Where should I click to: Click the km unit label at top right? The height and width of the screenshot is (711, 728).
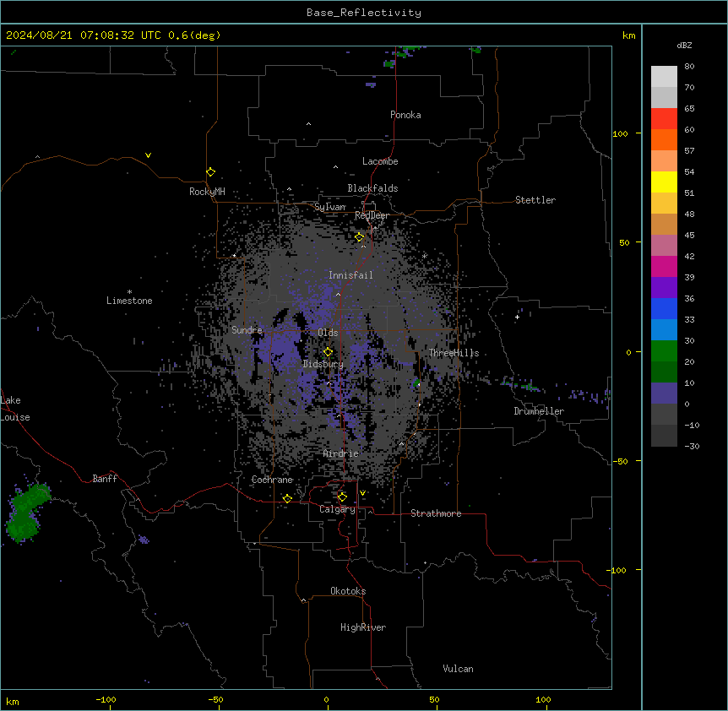(628, 35)
